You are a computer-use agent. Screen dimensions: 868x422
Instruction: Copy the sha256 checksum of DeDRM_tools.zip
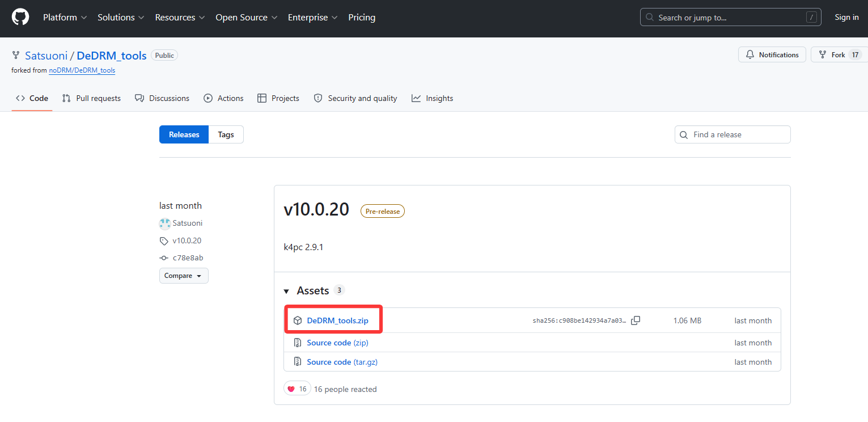pos(636,320)
